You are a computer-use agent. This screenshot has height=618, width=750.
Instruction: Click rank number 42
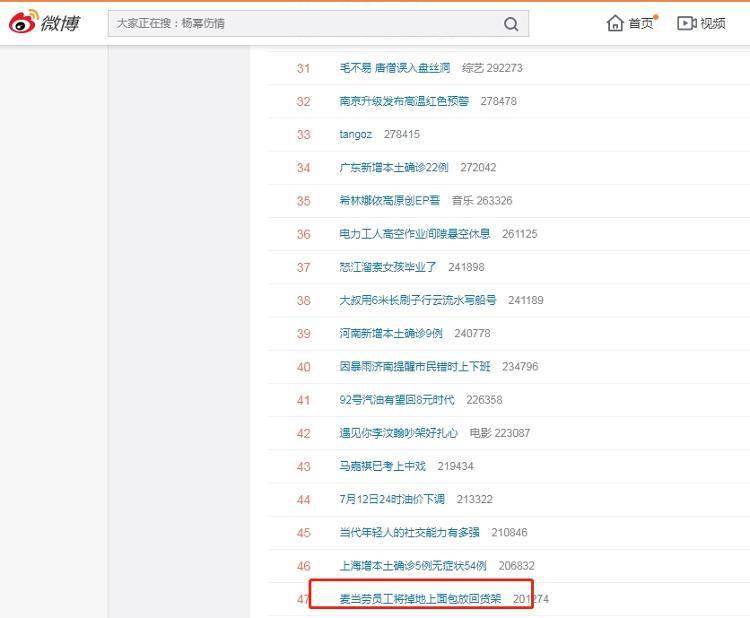click(303, 433)
